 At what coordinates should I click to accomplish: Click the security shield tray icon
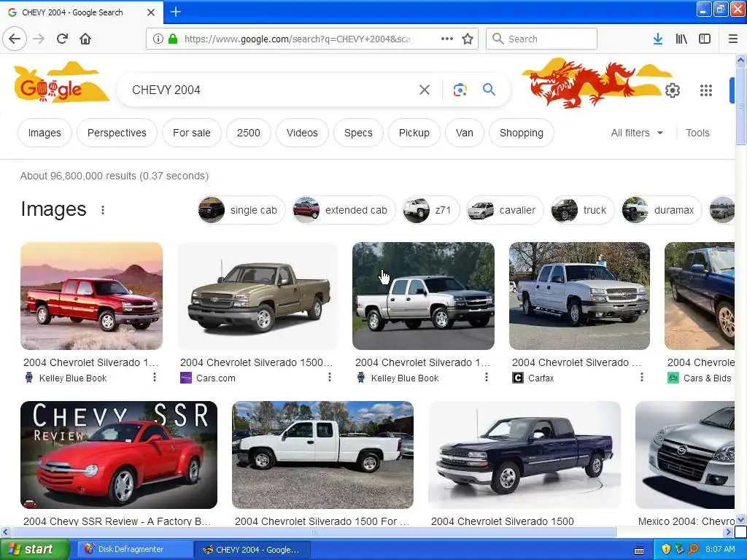(666, 549)
